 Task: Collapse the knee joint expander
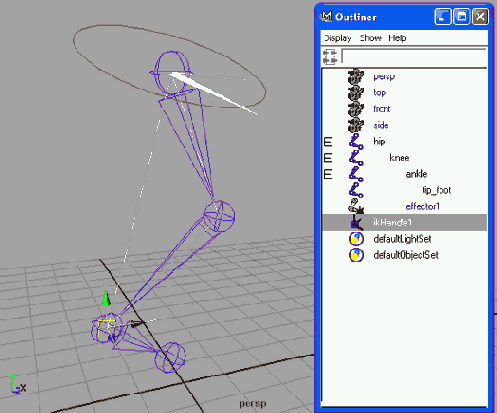click(x=328, y=158)
